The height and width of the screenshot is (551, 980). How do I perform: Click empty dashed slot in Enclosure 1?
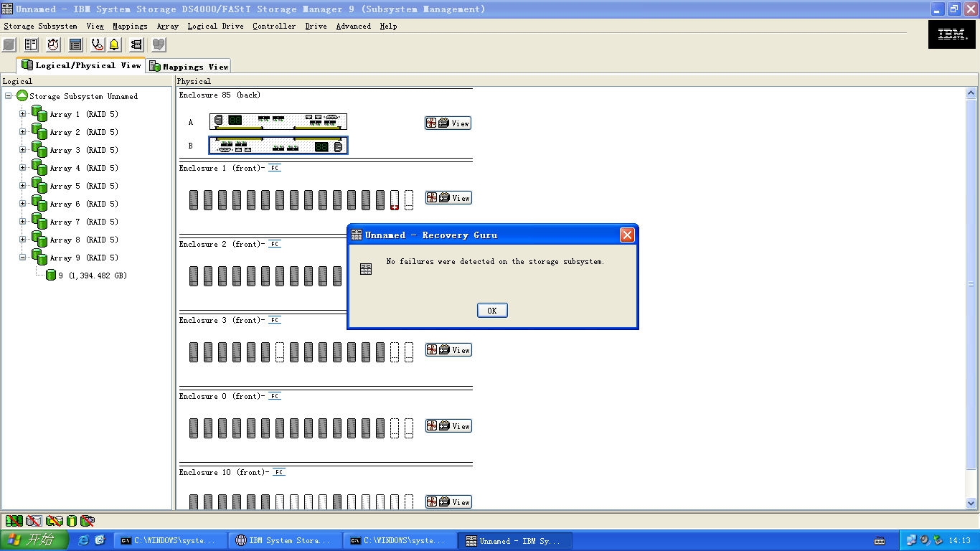click(x=409, y=200)
